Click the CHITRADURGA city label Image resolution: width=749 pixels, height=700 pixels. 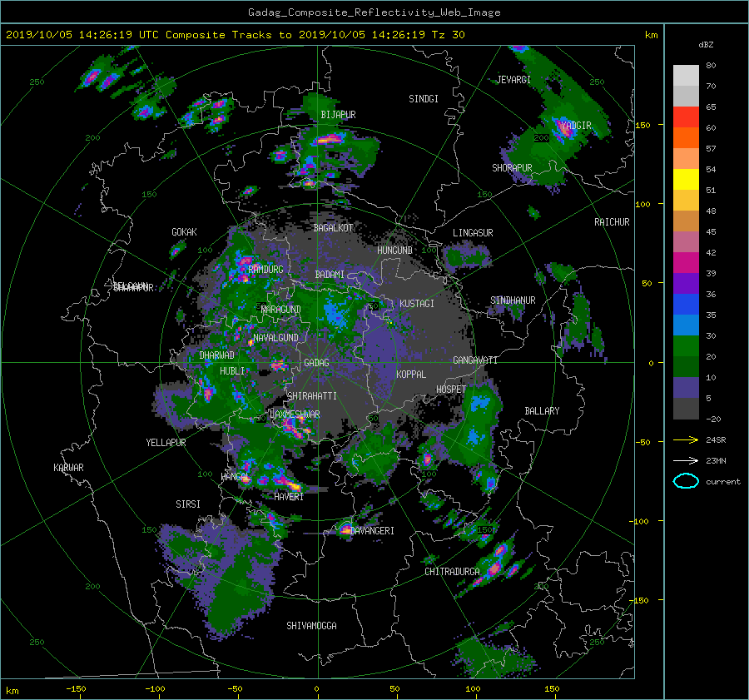pos(452,572)
